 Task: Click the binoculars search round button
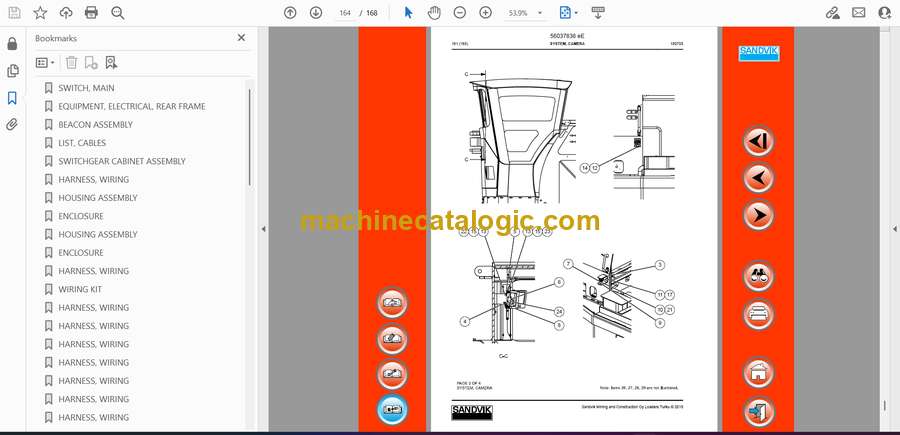click(758, 276)
